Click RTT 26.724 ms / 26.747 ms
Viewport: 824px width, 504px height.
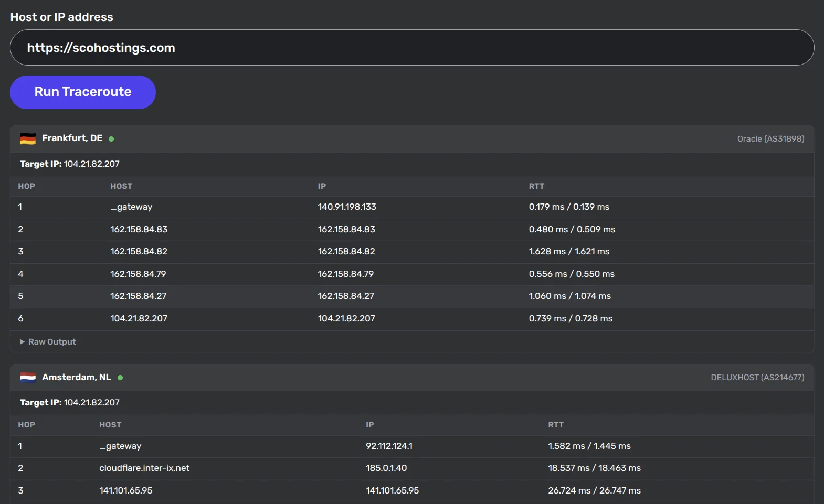pos(595,491)
